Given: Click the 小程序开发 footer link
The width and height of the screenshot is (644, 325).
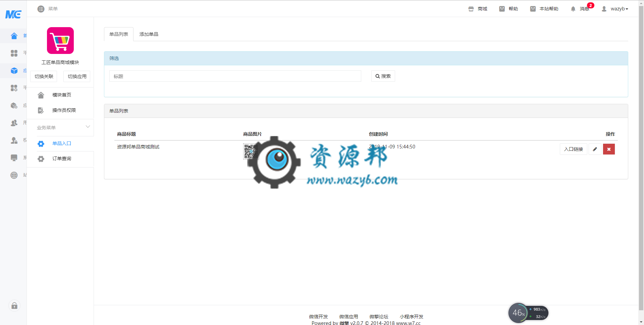Looking at the screenshot, I should [x=411, y=317].
